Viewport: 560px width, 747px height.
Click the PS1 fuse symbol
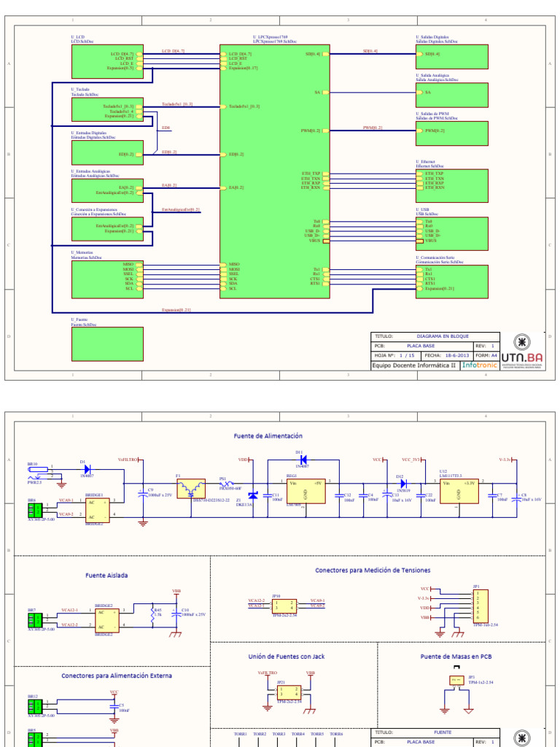(226, 484)
